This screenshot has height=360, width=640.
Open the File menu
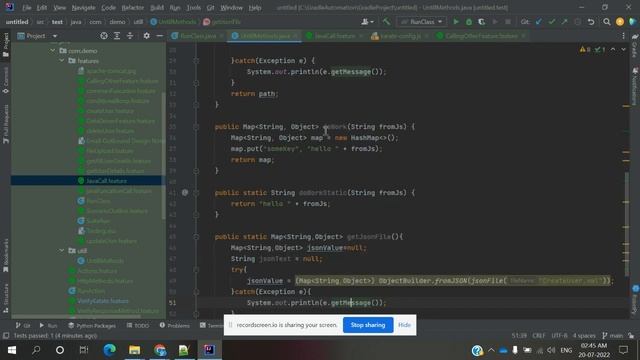(x=27, y=8)
